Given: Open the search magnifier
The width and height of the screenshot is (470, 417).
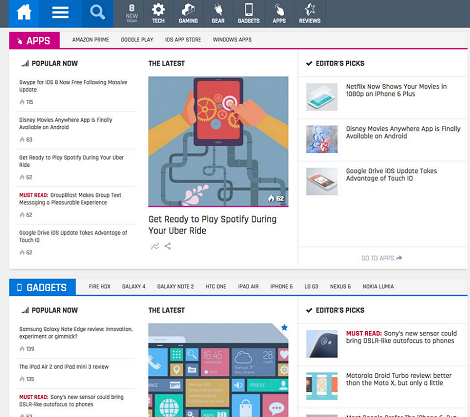Looking at the screenshot, I should [x=98, y=13].
